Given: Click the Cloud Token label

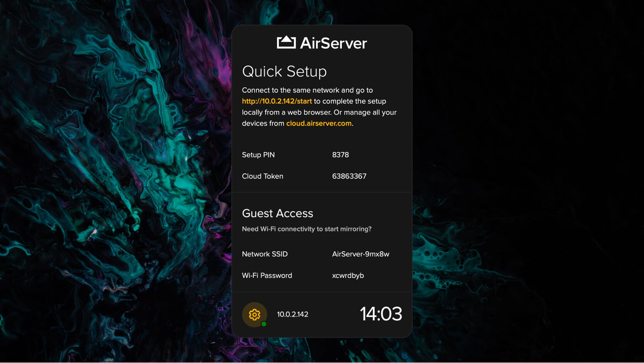Looking at the screenshot, I should click(x=262, y=176).
